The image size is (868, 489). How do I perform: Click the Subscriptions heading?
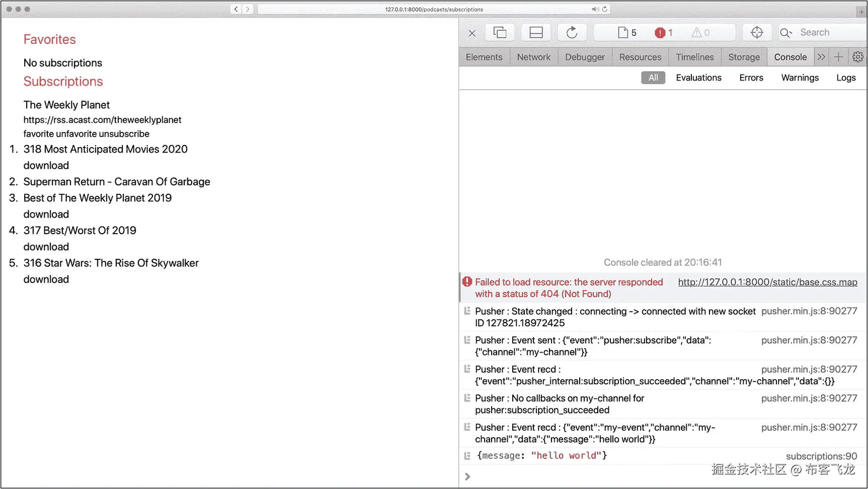tap(63, 82)
